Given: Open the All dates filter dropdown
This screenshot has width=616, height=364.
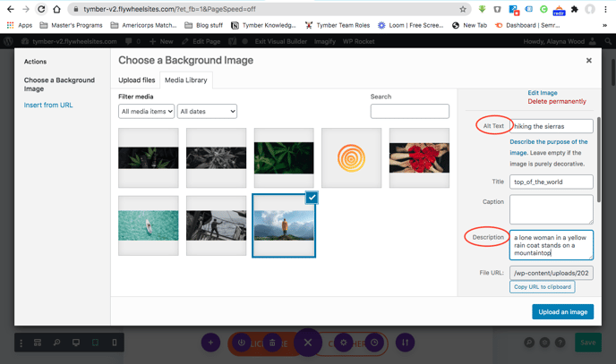Looking at the screenshot, I should pyautogui.click(x=207, y=112).
